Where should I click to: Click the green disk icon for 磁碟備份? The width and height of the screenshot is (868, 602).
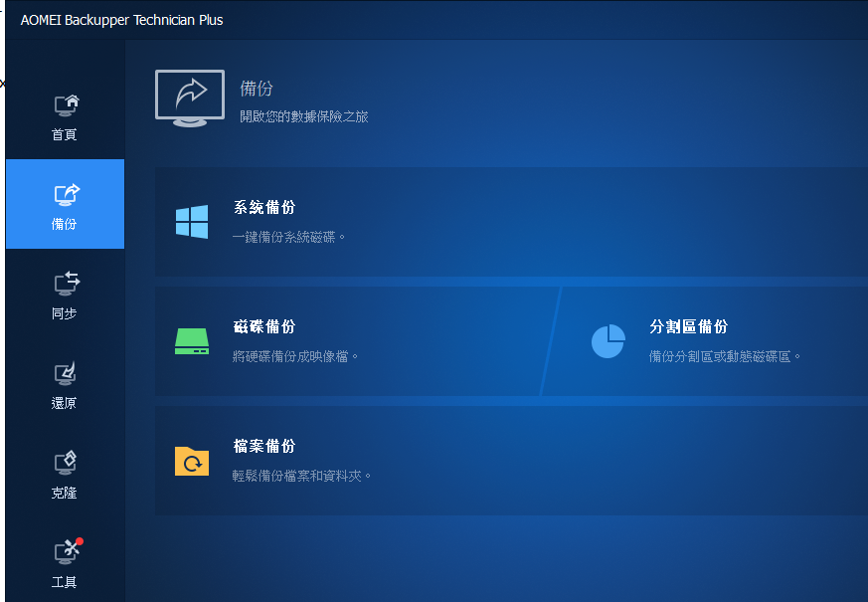coord(192,341)
